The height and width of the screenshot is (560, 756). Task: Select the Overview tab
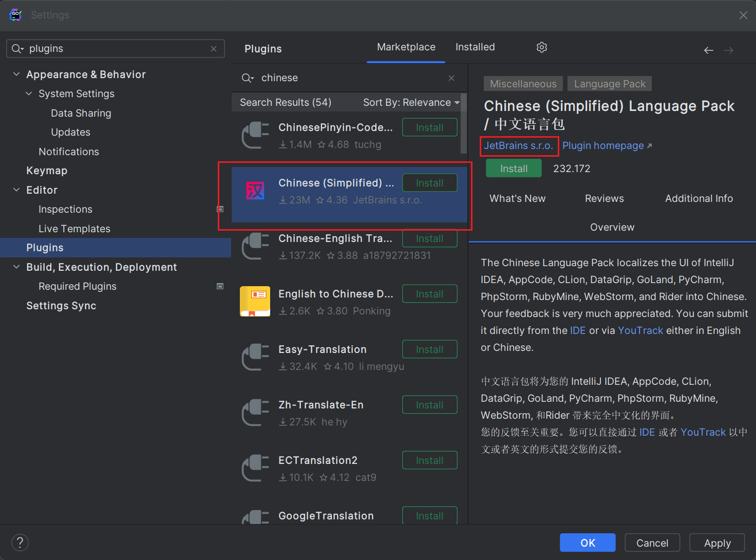612,228
